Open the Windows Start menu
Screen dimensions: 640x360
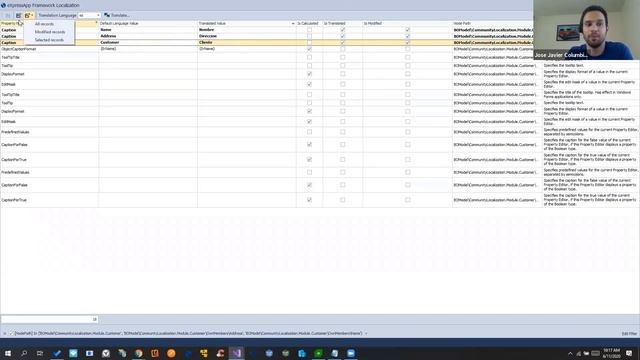[8, 353]
